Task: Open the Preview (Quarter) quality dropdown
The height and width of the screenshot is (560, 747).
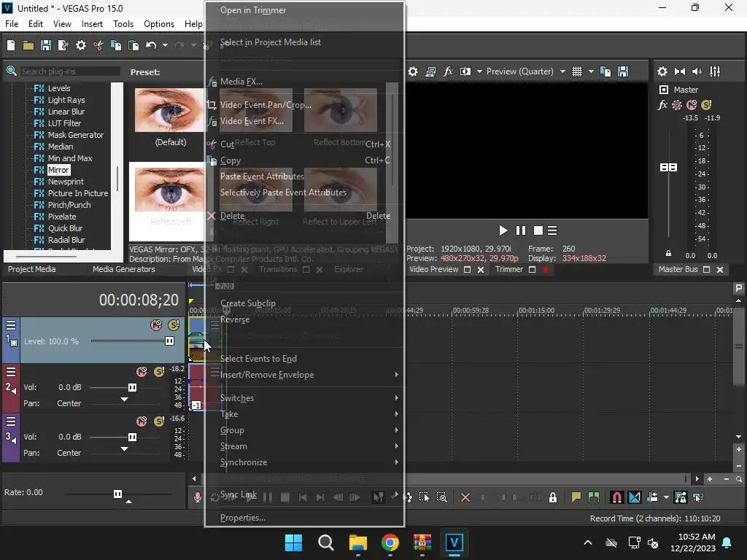Action: (x=562, y=71)
